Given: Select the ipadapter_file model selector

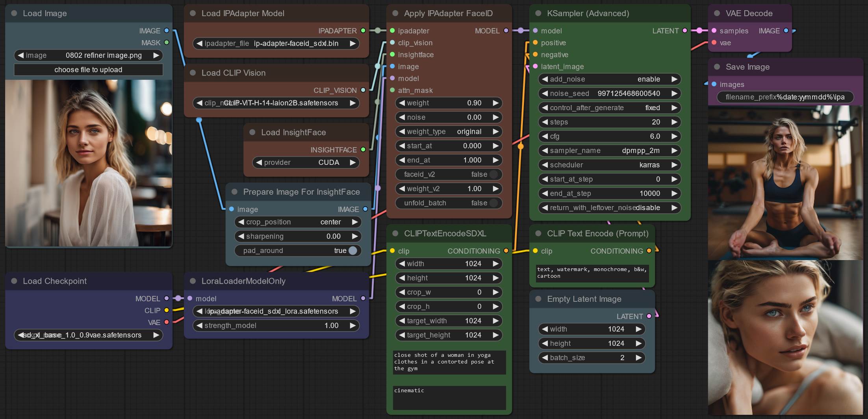Looking at the screenshot, I should click(x=276, y=44).
